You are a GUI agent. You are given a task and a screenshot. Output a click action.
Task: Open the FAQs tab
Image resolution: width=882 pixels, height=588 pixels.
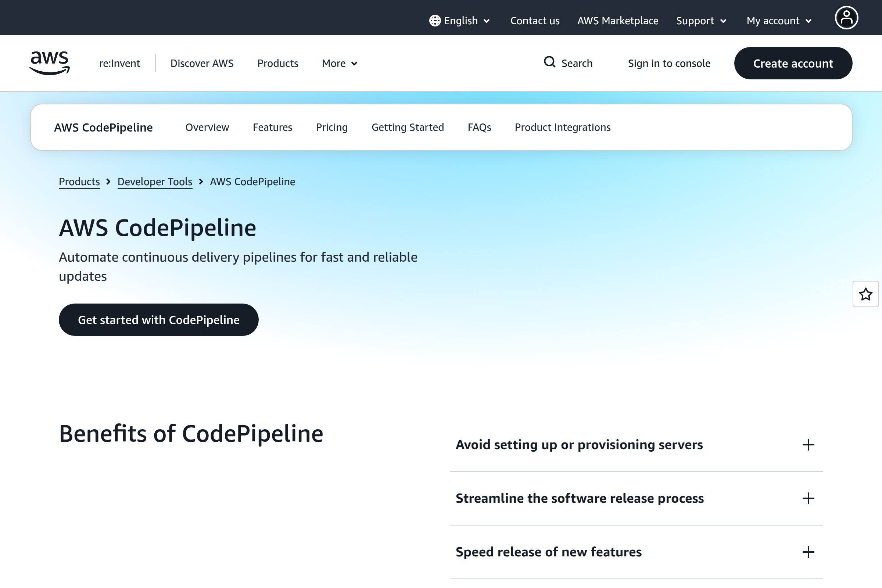479,128
